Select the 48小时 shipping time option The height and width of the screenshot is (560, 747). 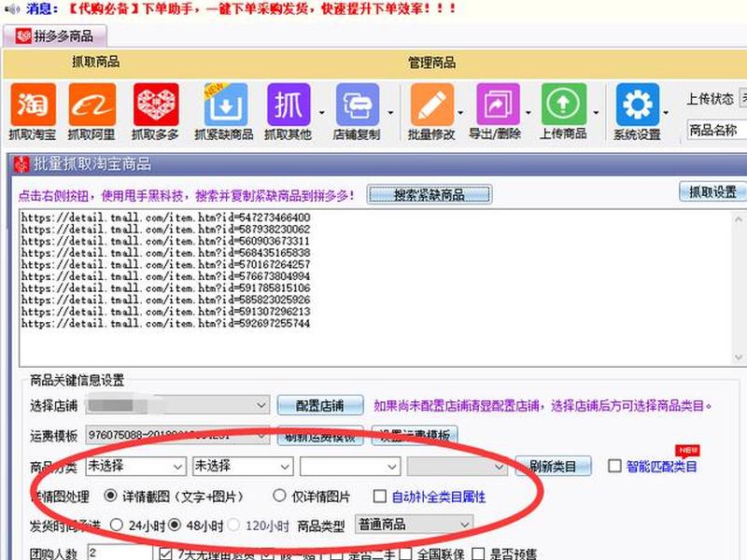(x=175, y=525)
